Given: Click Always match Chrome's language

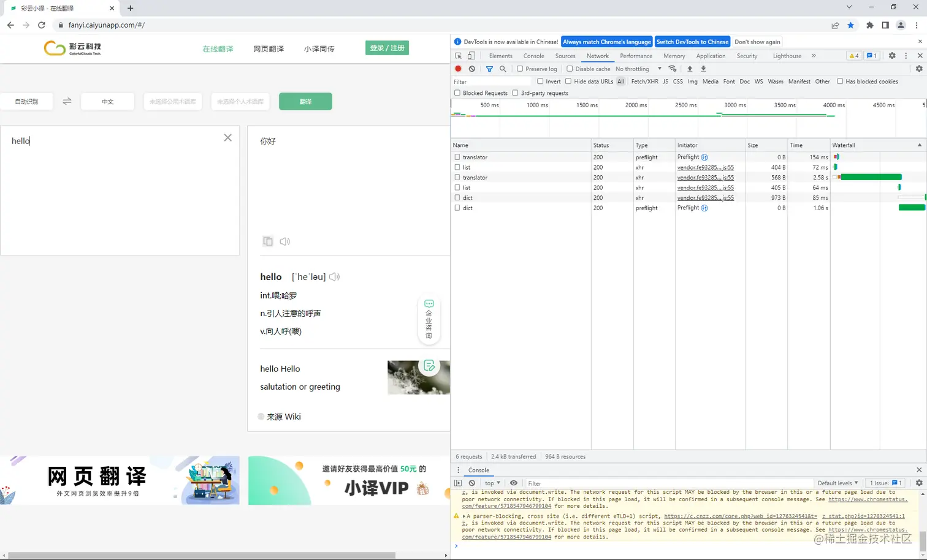Looking at the screenshot, I should tap(607, 42).
